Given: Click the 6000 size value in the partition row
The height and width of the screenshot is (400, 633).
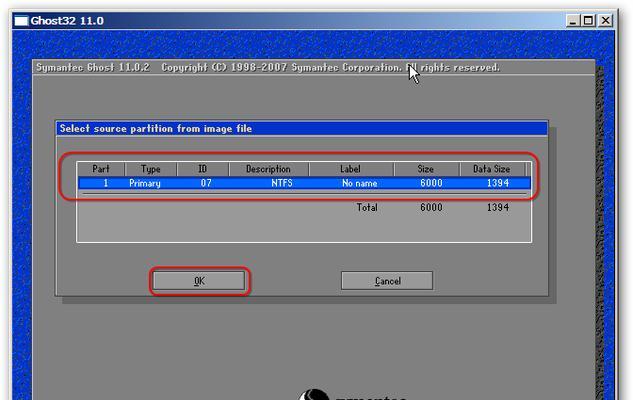Looking at the screenshot, I should (431, 183).
